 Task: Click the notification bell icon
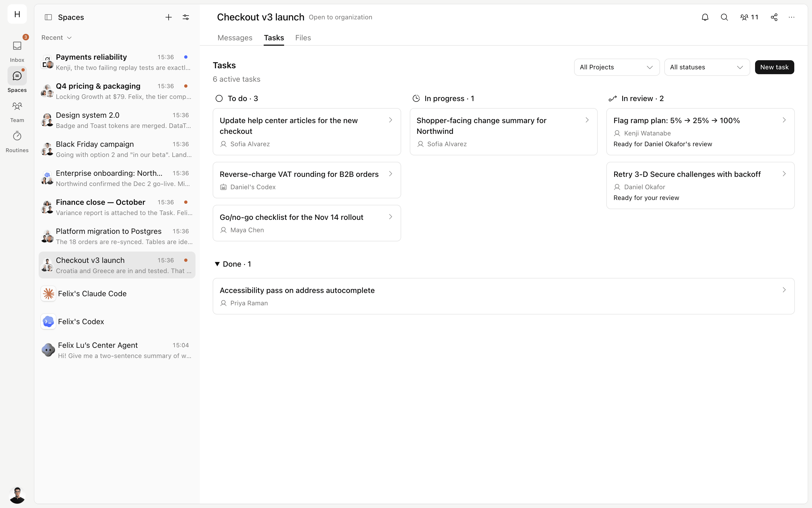point(705,17)
